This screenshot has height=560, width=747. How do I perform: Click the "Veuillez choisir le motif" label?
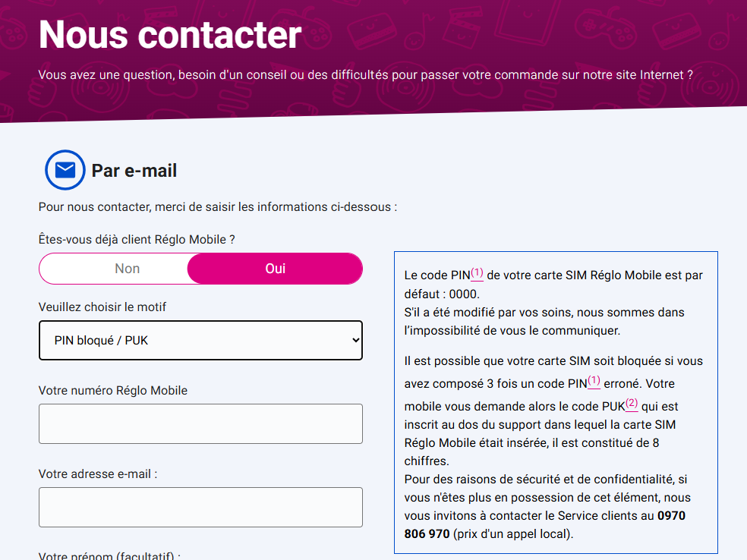(x=102, y=307)
